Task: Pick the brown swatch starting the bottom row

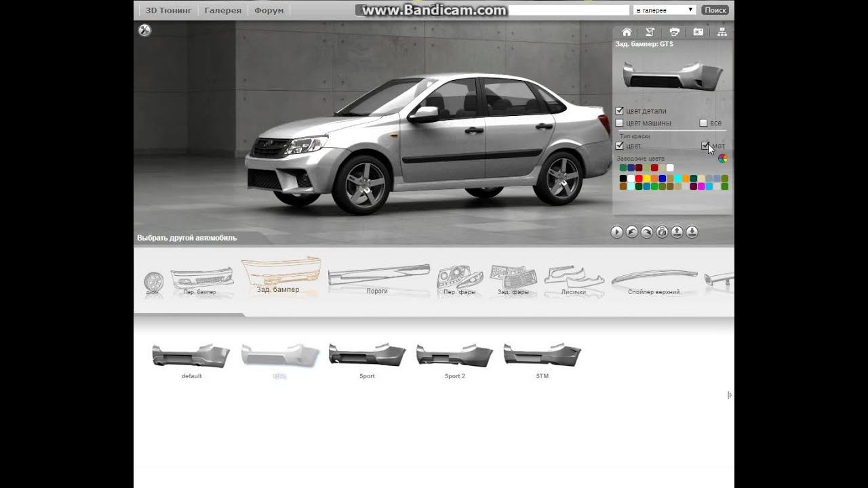Action: 623,186
